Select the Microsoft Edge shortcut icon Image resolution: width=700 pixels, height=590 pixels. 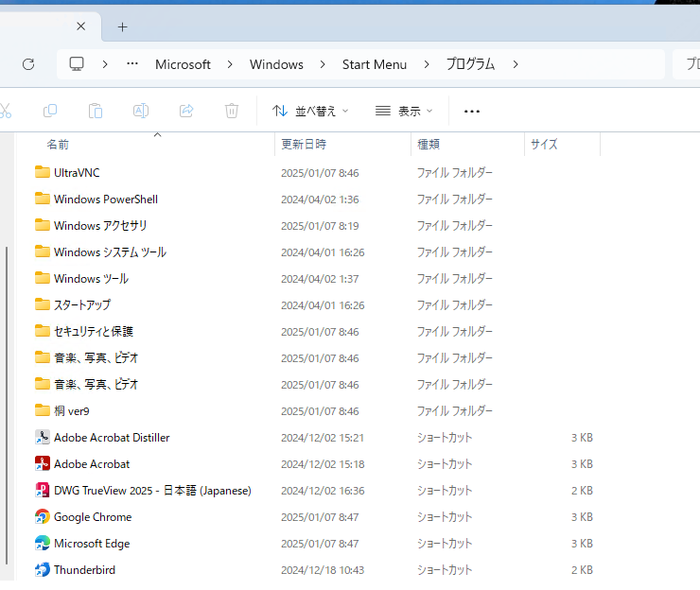[43, 543]
